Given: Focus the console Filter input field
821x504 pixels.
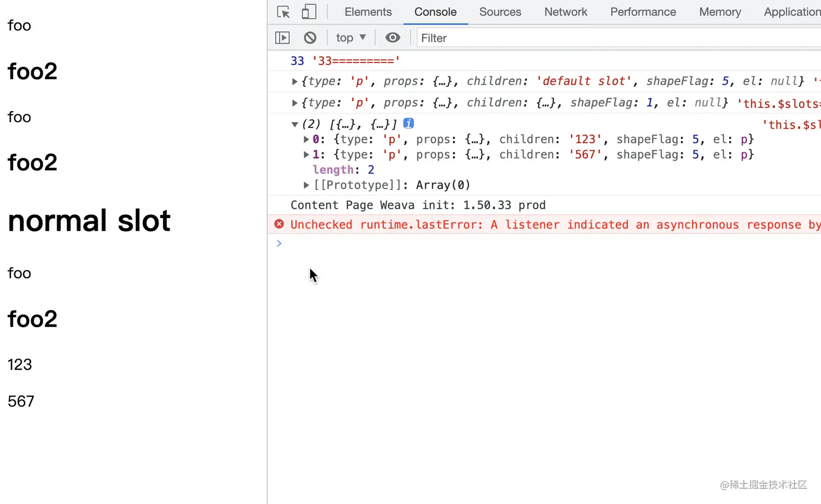Looking at the screenshot, I should pos(619,38).
